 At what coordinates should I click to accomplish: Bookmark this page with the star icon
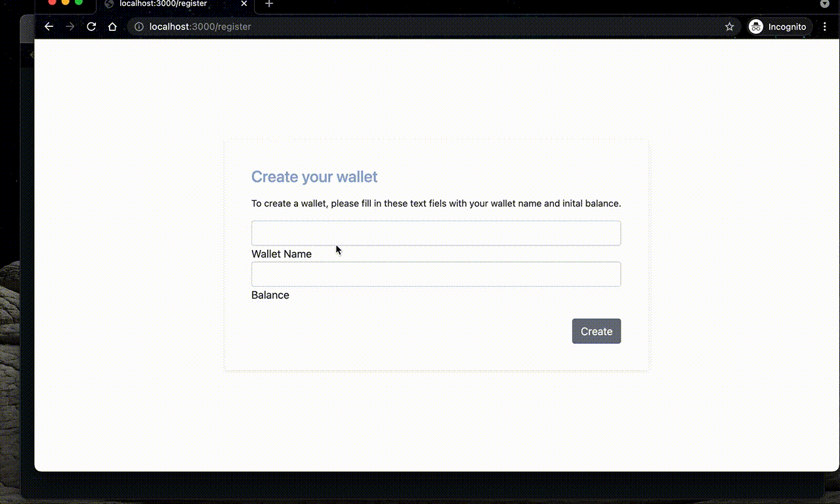coord(729,27)
